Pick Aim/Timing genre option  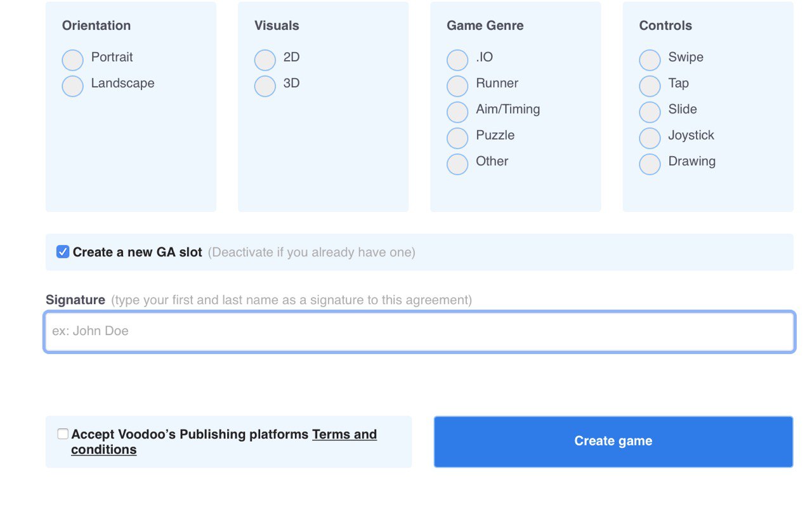[457, 112]
